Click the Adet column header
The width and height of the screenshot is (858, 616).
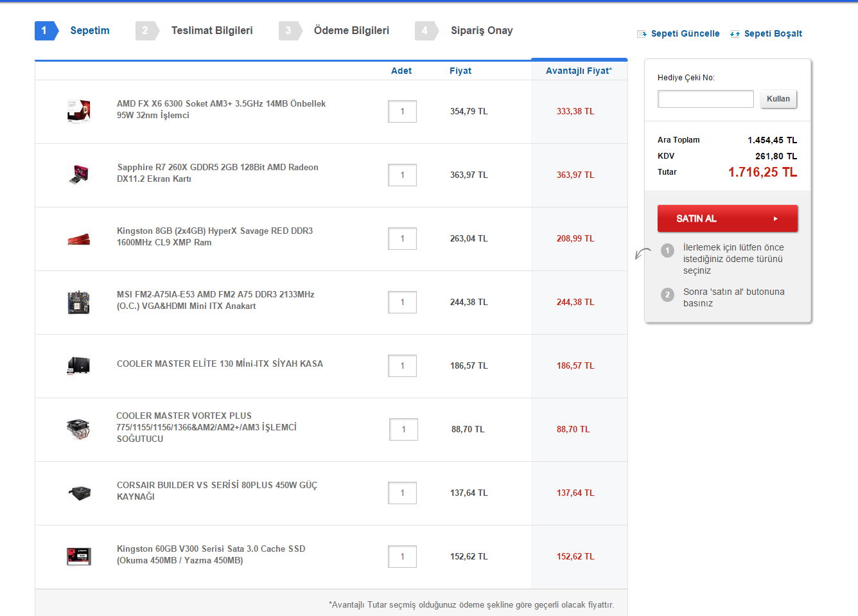click(x=401, y=71)
